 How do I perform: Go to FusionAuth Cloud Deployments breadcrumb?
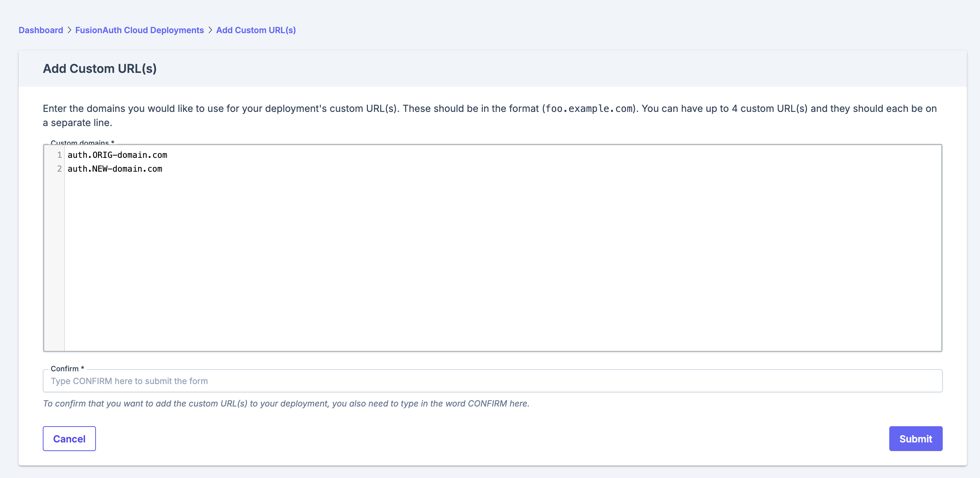click(x=139, y=30)
